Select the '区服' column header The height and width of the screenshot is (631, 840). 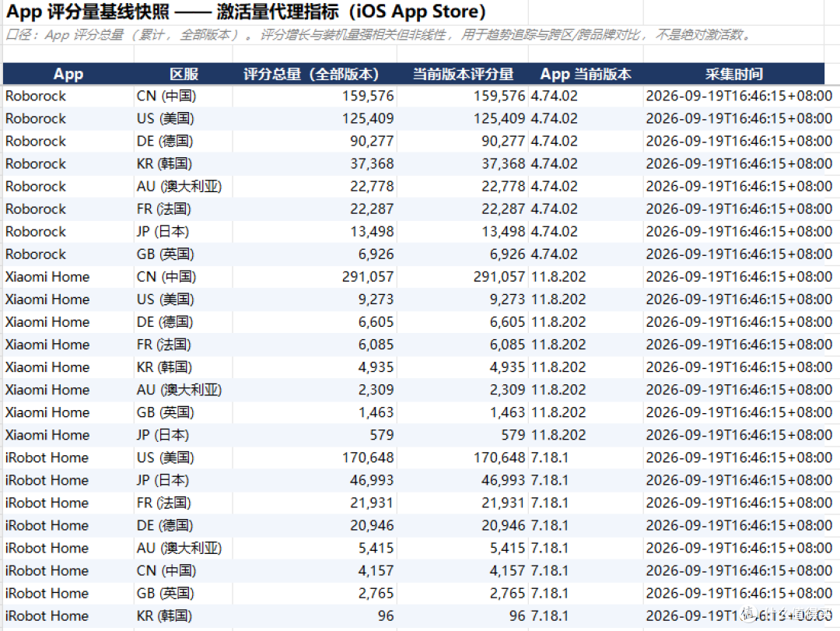pos(184,74)
